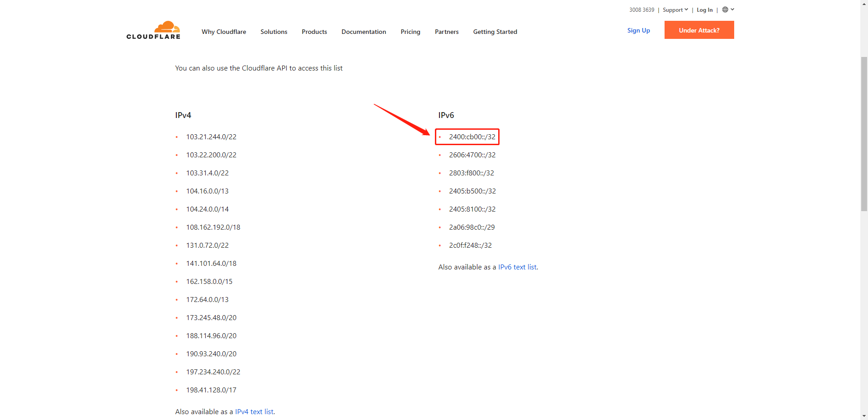Select the 197.234.240.0/22 entry
Image resolution: width=868 pixels, height=420 pixels.
213,372
